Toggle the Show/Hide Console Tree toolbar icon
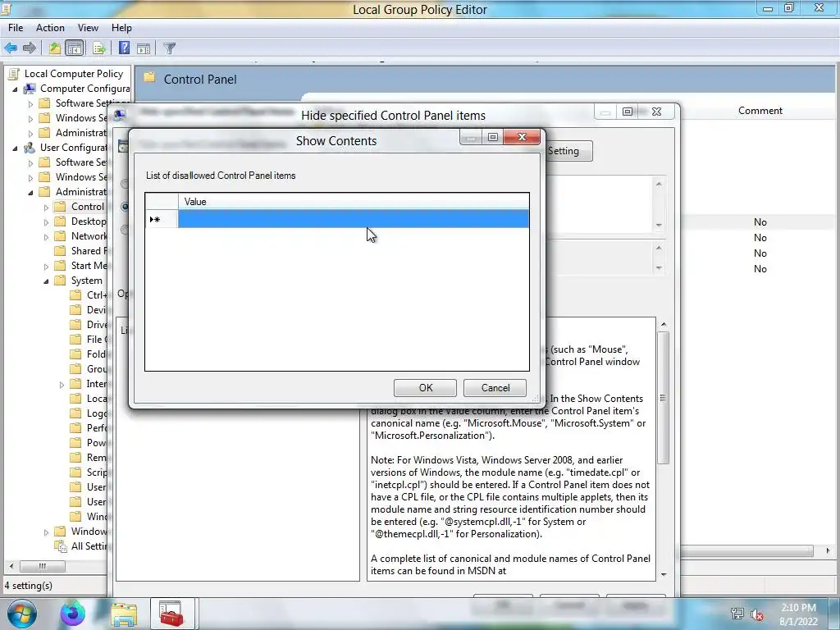Image resolution: width=840 pixels, height=630 pixels. click(75, 48)
